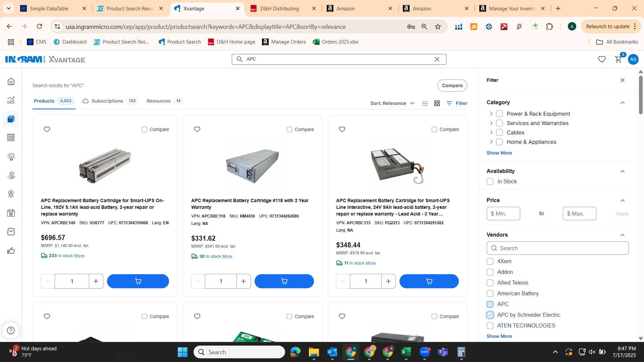Add APCRBC140 battery to cart

[138, 281]
